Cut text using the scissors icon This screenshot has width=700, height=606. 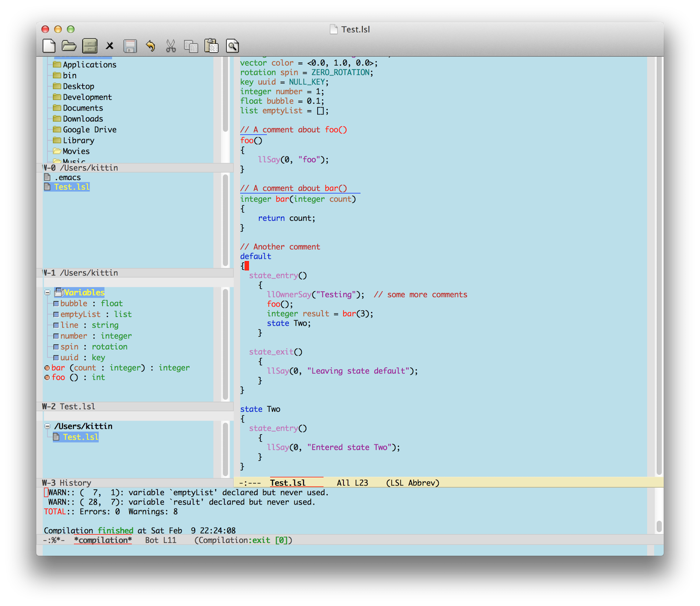[x=171, y=46]
